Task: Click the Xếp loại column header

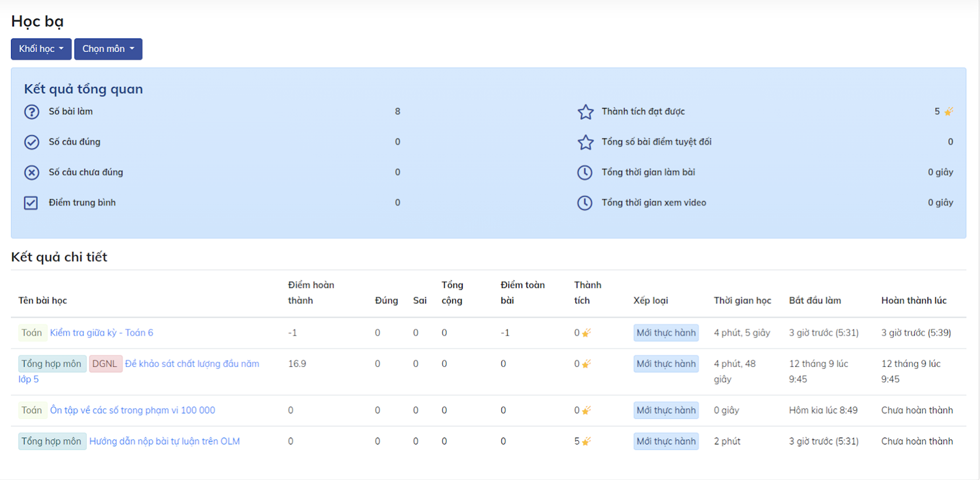Action: point(650,300)
